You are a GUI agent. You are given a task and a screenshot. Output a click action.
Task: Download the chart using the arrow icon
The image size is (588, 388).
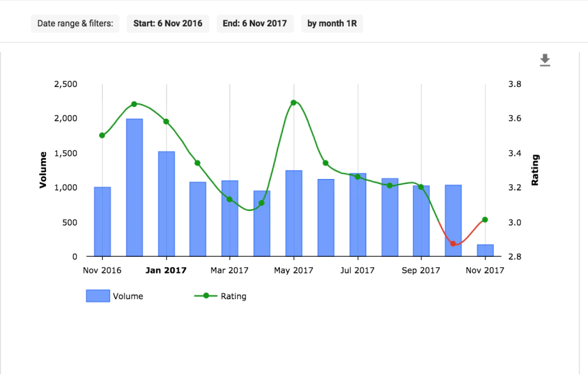(545, 61)
